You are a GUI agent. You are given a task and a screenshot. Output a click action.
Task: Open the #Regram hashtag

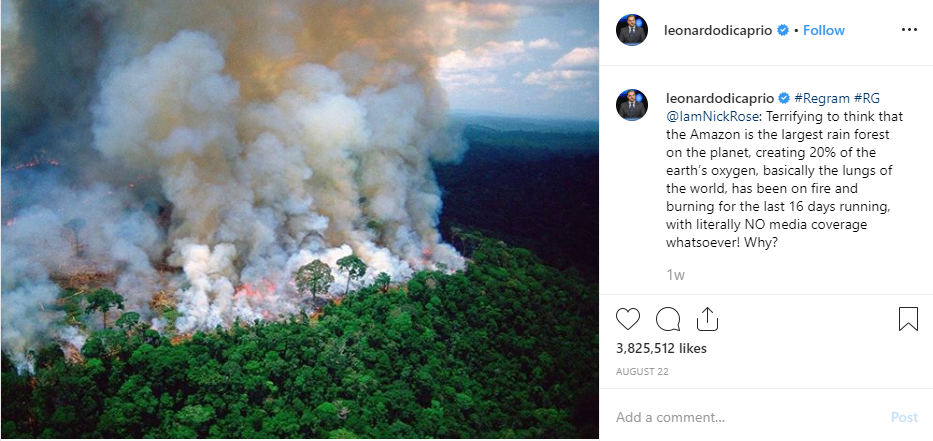click(822, 98)
